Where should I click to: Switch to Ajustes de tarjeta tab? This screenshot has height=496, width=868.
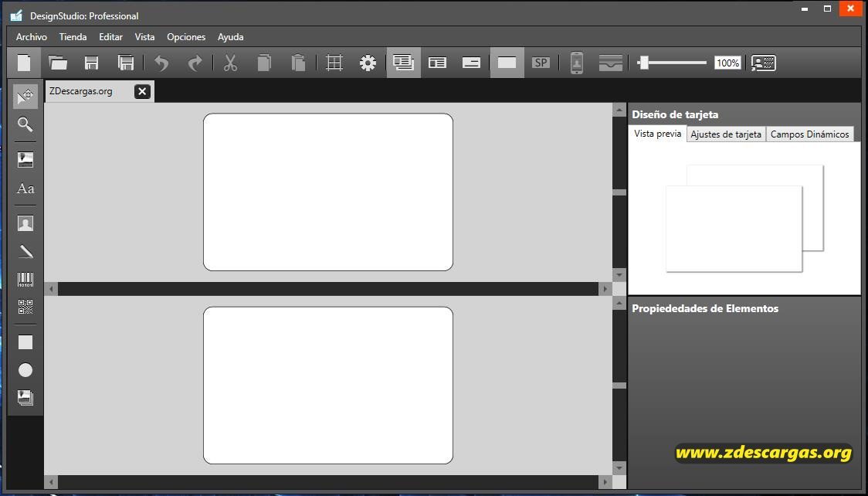[x=726, y=134]
